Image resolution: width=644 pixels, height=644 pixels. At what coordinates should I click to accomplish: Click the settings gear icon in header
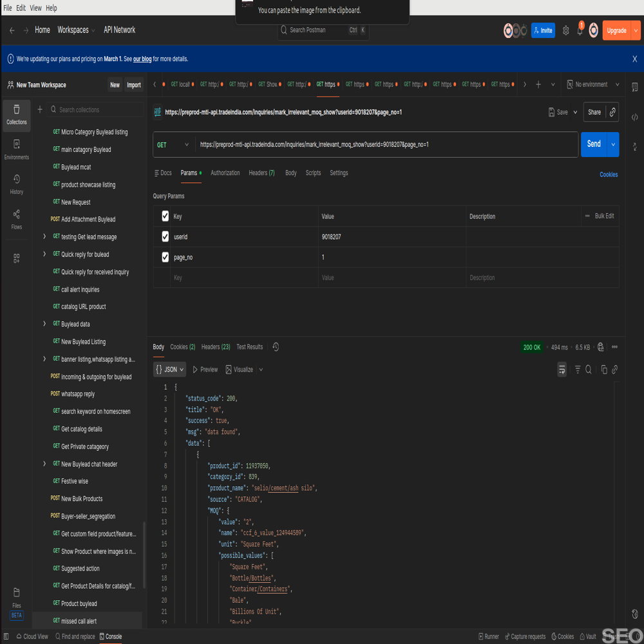(565, 30)
